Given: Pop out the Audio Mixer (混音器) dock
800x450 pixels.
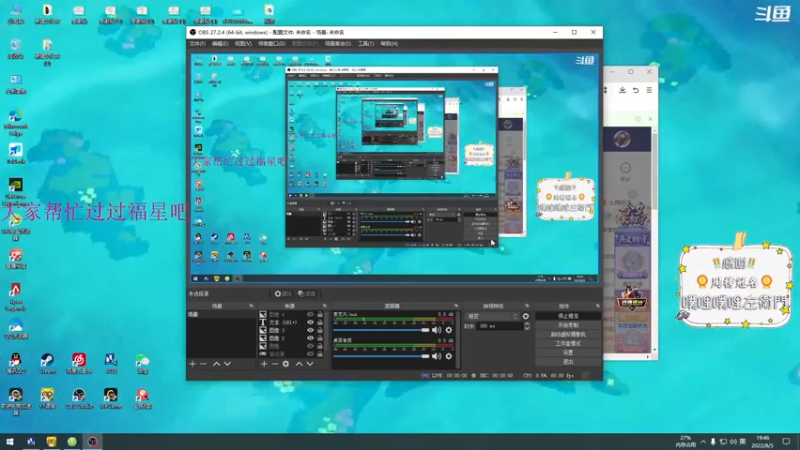Looking at the screenshot, I should pyautogui.click(x=456, y=306).
